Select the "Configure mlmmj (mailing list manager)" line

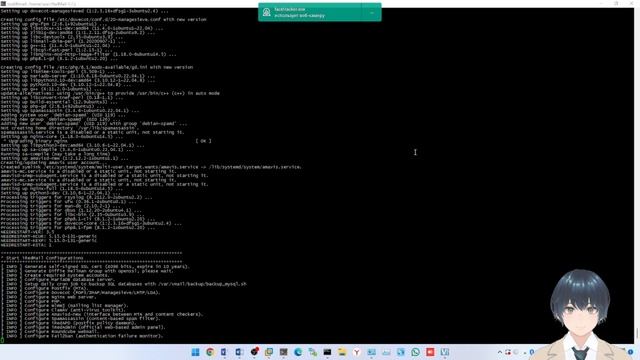[64, 305]
